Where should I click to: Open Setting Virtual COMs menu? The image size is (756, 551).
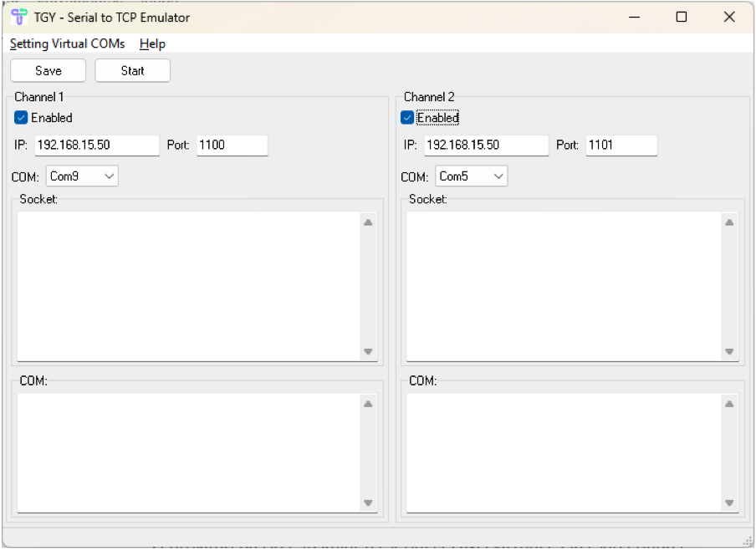pos(67,43)
